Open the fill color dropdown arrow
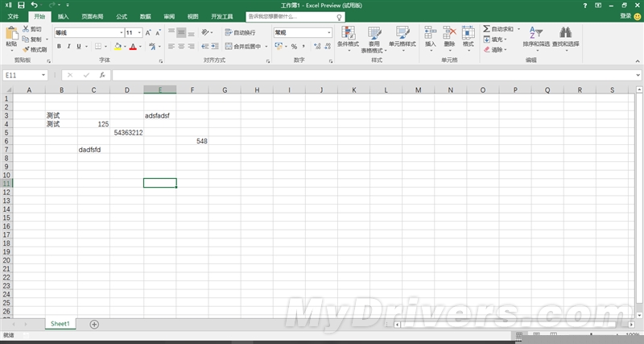Viewport: 644px width, 344px height. click(x=125, y=47)
